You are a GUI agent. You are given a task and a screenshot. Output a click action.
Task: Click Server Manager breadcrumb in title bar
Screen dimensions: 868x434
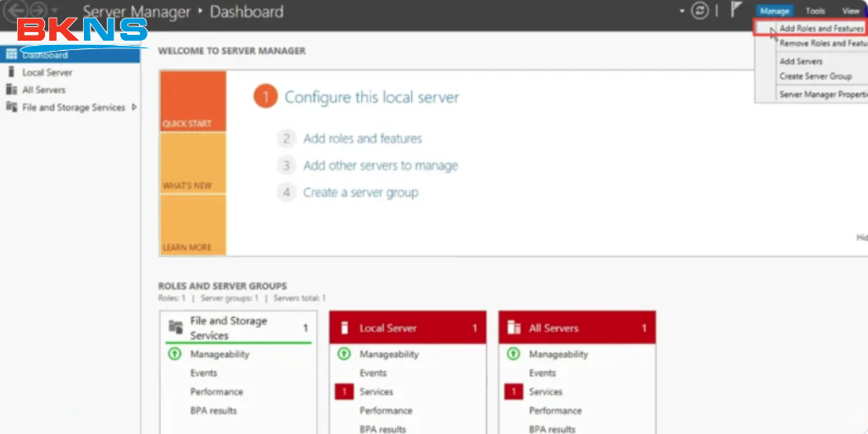pos(136,11)
